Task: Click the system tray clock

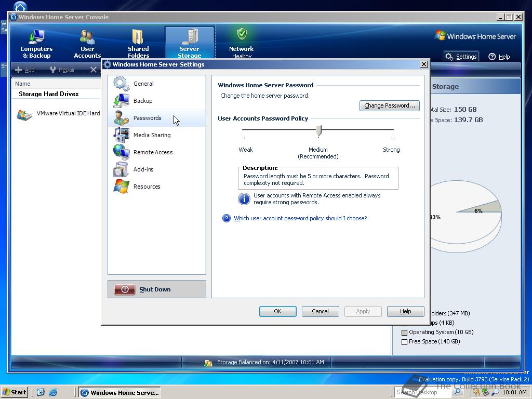Action: pyautogui.click(x=514, y=392)
